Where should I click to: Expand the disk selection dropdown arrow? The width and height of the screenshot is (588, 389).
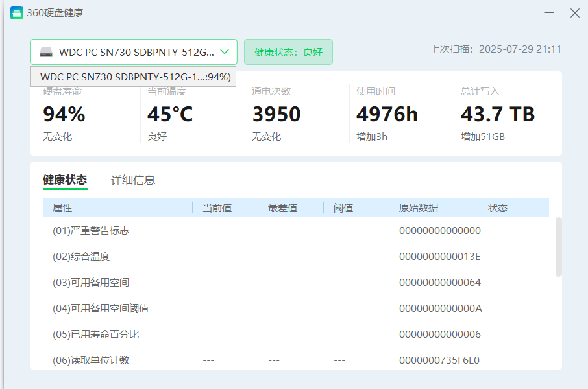coord(225,52)
